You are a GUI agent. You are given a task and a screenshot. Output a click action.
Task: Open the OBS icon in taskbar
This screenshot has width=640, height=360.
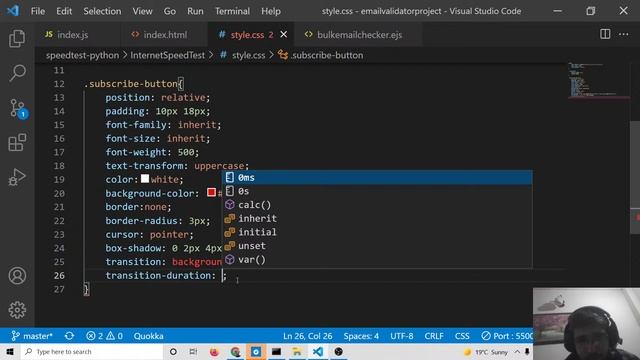pyautogui.click(x=338, y=351)
